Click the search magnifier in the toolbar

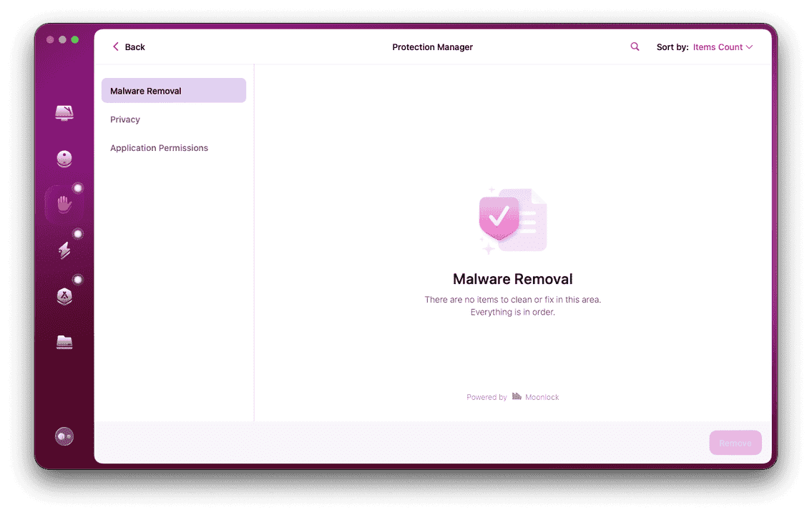click(x=635, y=46)
